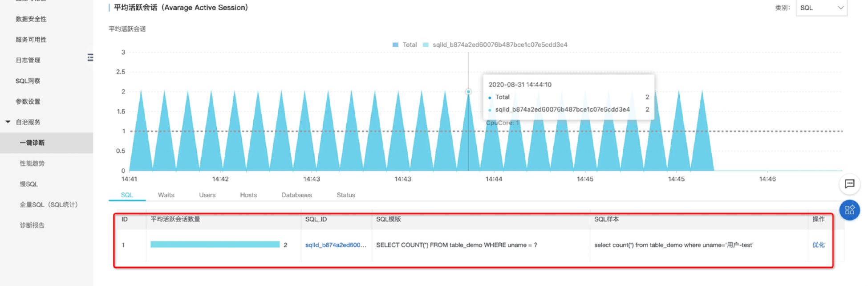Image resolution: width=868 pixels, height=286 pixels.
Task: Open the chat feedback floating icon
Action: [849, 184]
